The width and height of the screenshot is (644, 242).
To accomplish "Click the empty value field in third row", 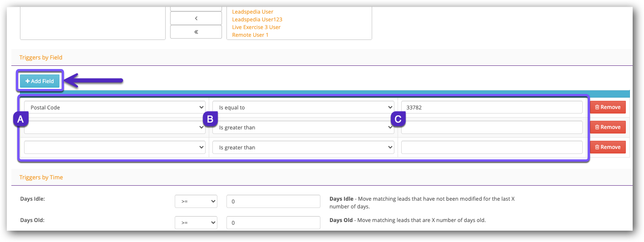I will tap(492, 148).
